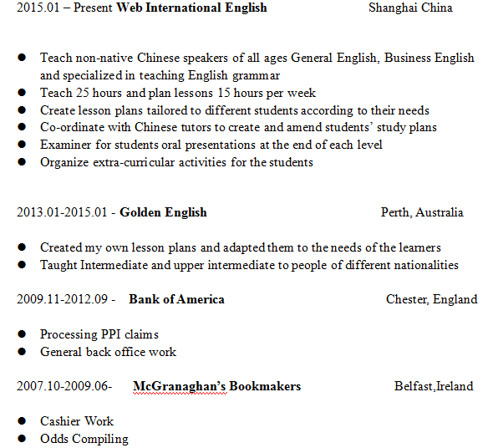Screen dimensions: 498x448
Task: Click the bullet before Co-ordinate with Chinese tutors
Action: point(22,127)
